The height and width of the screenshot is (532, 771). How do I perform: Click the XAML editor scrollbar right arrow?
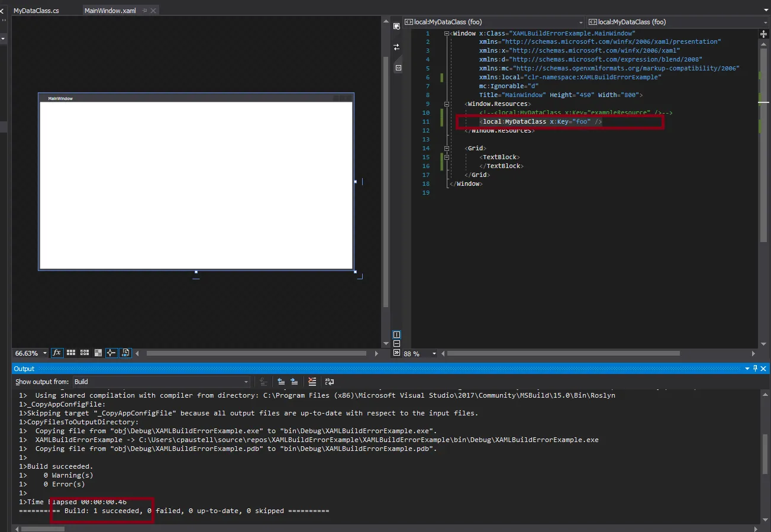(753, 353)
